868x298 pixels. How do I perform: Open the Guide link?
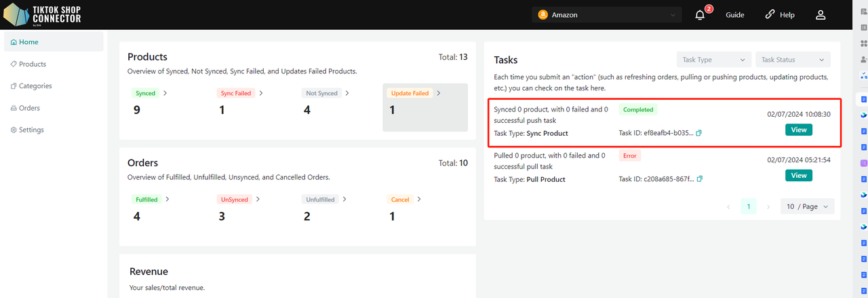pos(734,15)
